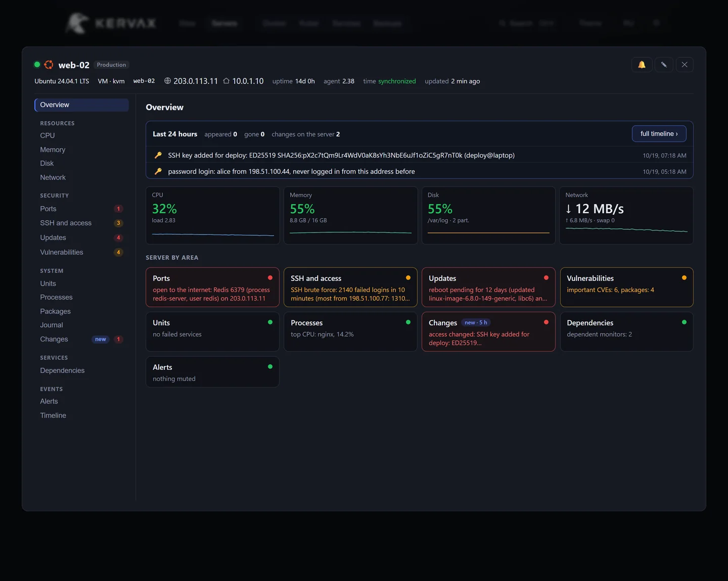Click the Ubuntu logo next to web-02

tap(49, 65)
